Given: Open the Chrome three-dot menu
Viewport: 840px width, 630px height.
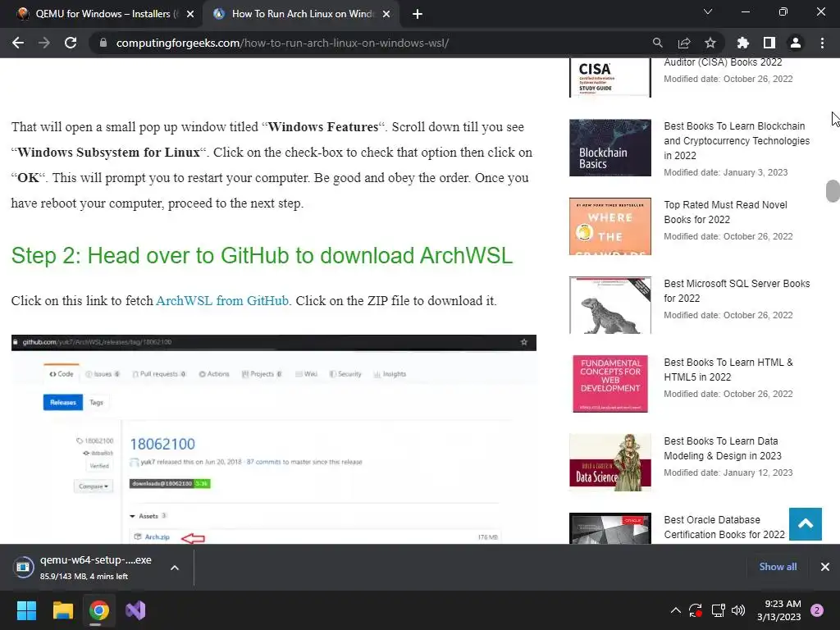Looking at the screenshot, I should coord(822,43).
